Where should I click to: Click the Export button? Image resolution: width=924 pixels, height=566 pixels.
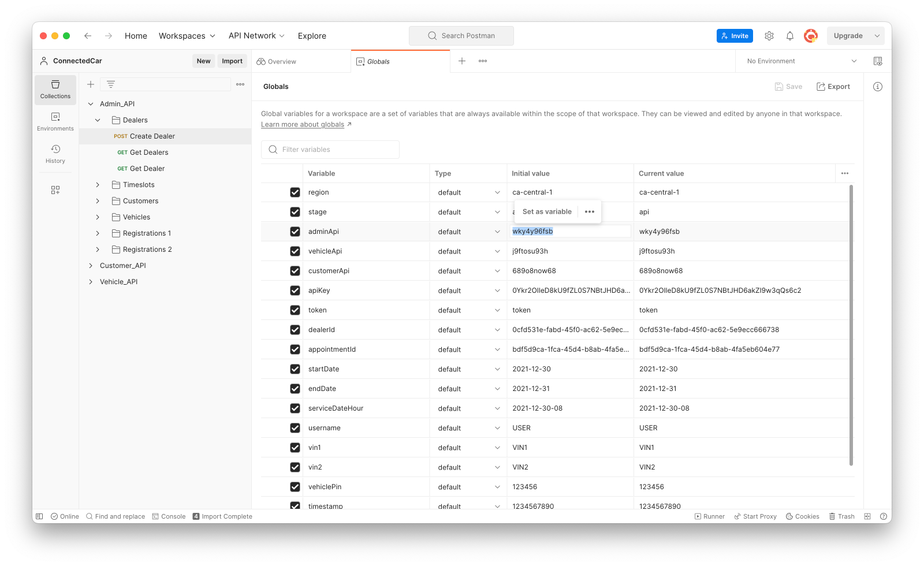click(833, 87)
